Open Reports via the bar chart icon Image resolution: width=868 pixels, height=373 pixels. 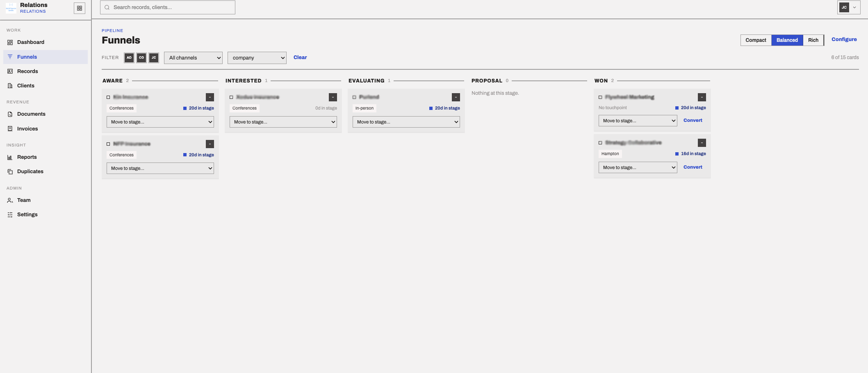pyautogui.click(x=10, y=157)
